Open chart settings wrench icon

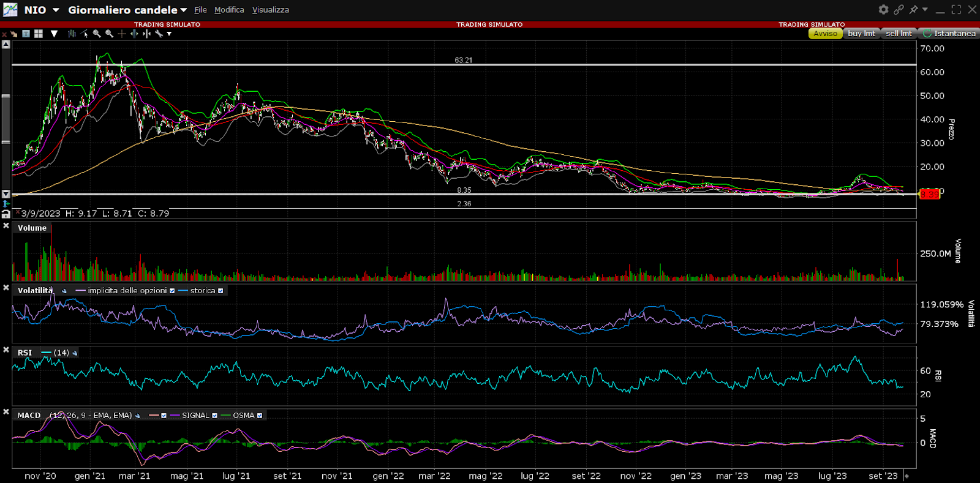[159, 34]
